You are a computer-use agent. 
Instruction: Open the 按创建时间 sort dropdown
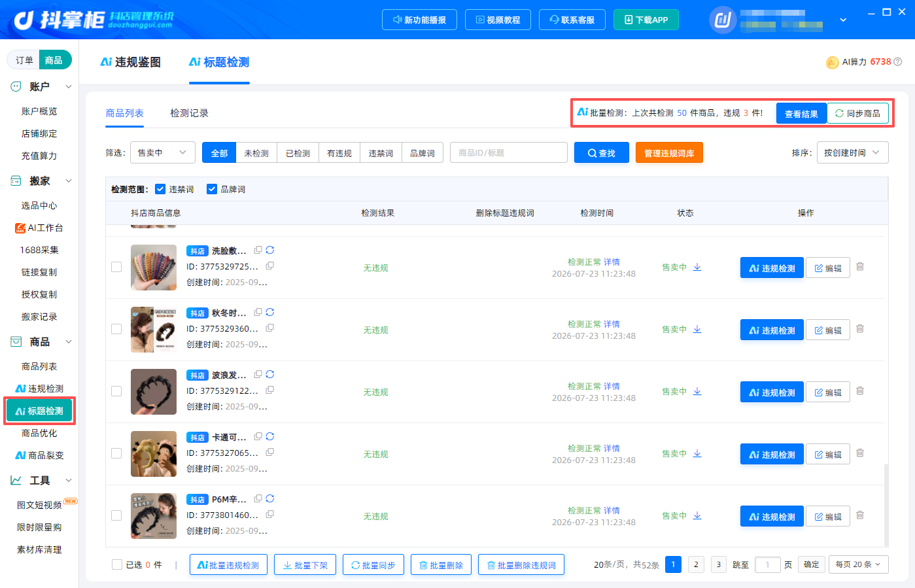tap(852, 152)
